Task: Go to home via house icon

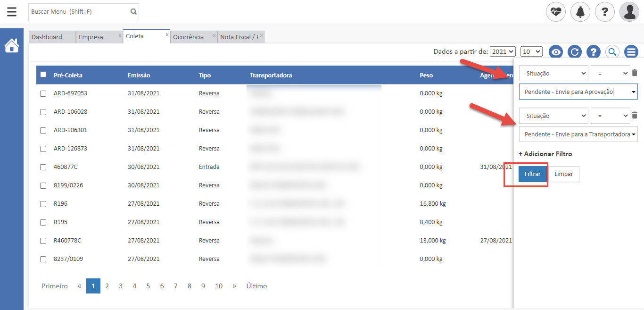Action: (x=12, y=46)
